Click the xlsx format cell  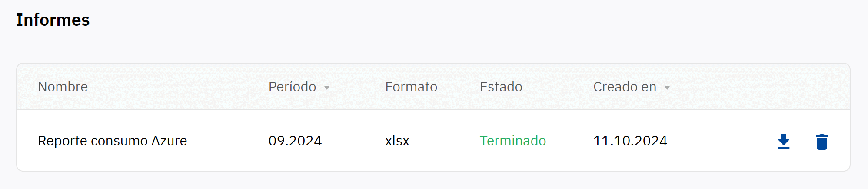click(x=397, y=141)
